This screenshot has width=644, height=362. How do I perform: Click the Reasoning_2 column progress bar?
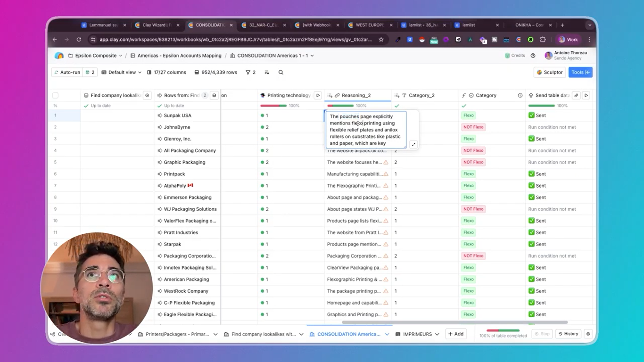pyautogui.click(x=340, y=106)
